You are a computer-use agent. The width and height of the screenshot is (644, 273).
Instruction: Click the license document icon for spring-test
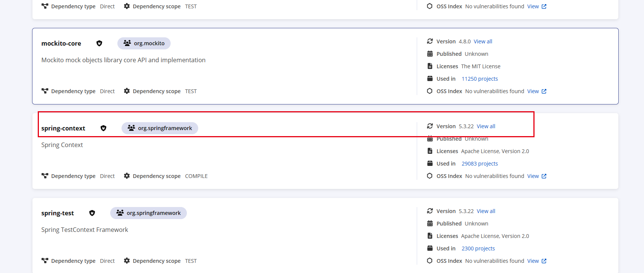coord(430,236)
